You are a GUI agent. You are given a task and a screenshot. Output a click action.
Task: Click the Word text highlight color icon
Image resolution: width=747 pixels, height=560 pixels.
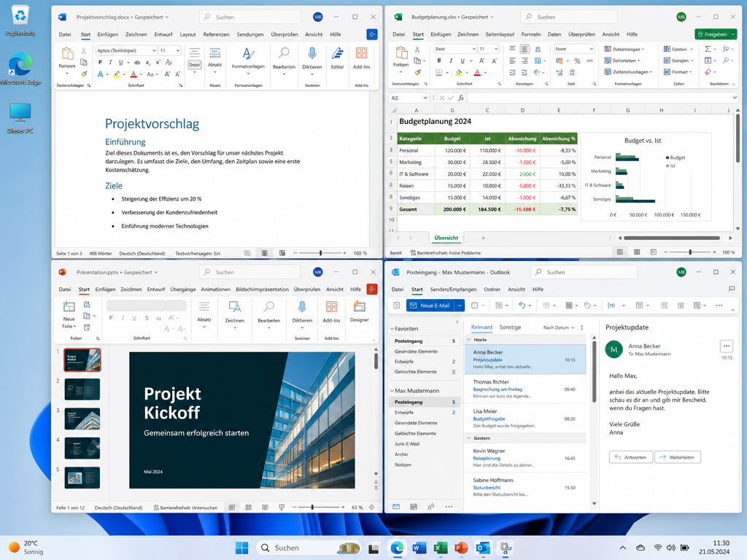(117, 74)
